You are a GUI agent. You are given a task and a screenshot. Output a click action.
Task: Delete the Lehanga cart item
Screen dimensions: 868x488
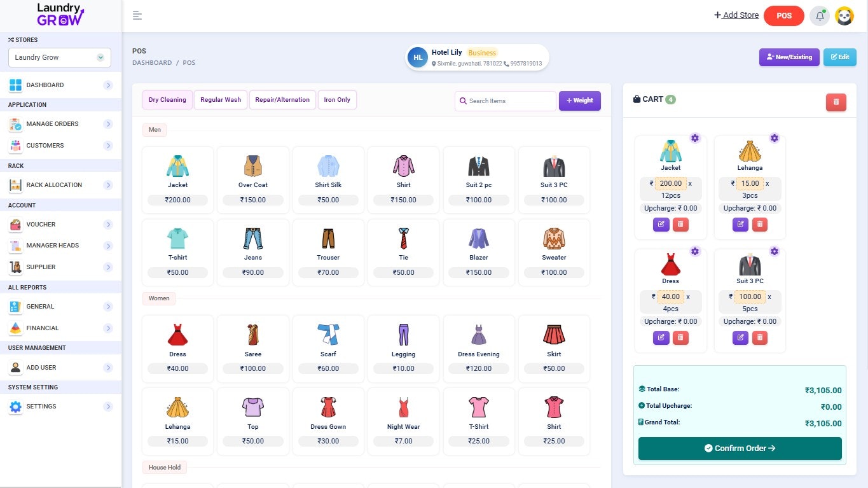pyautogui.click(x=760, y=225)
